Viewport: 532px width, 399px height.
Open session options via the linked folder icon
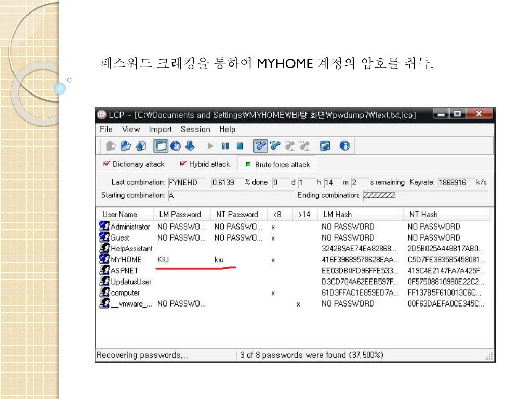pos(325,146)
